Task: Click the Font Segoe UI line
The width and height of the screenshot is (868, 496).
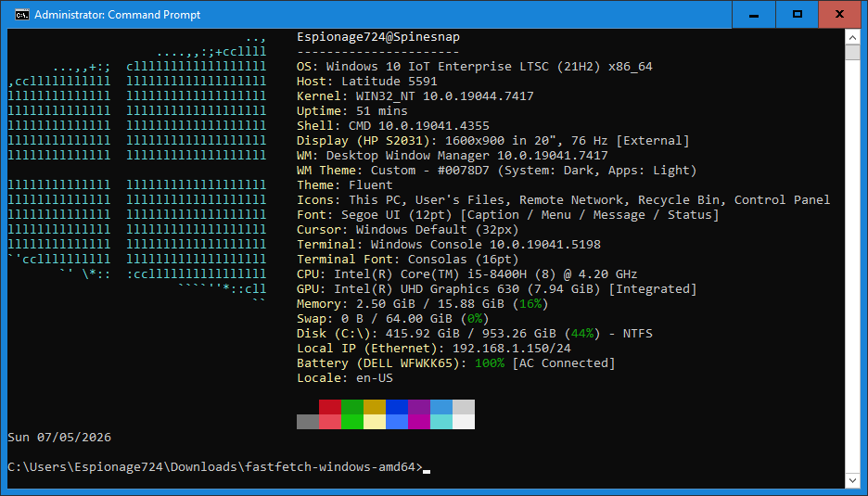Action: [507, 215]
